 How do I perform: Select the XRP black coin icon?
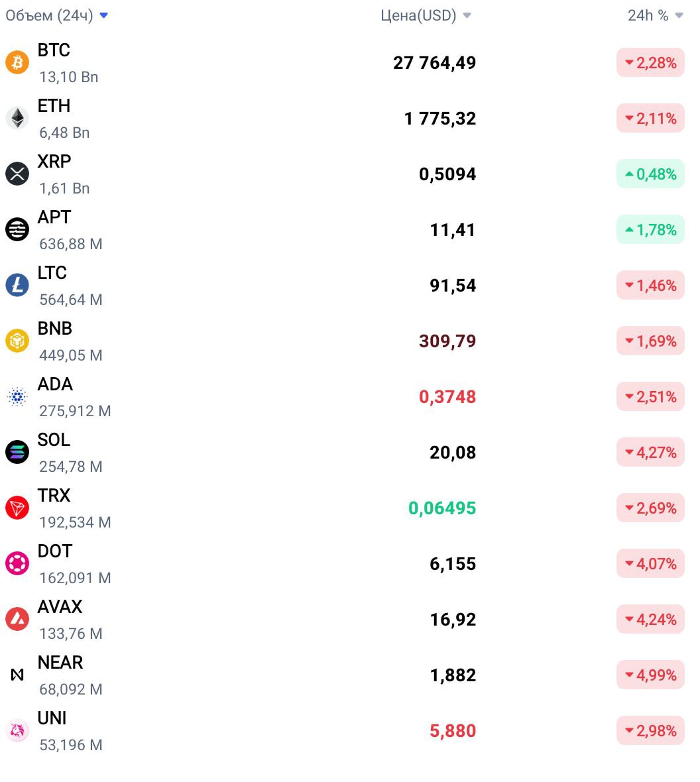point(17,174)
